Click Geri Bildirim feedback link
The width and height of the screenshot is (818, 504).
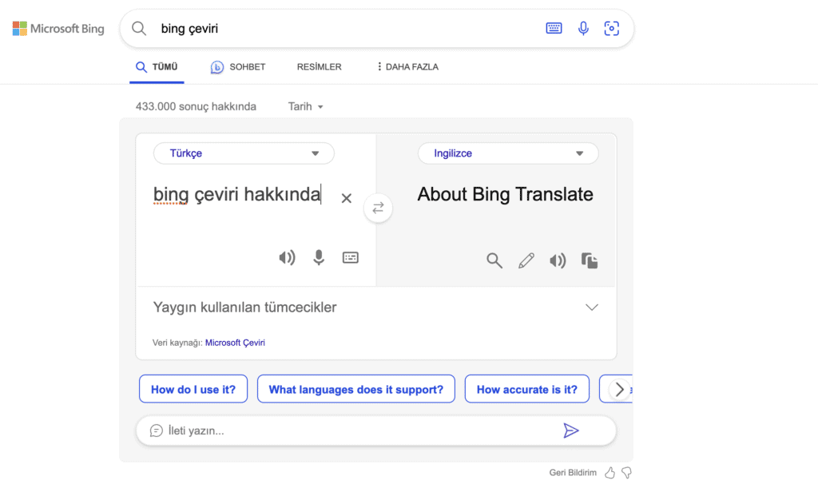tap(573, 473)
